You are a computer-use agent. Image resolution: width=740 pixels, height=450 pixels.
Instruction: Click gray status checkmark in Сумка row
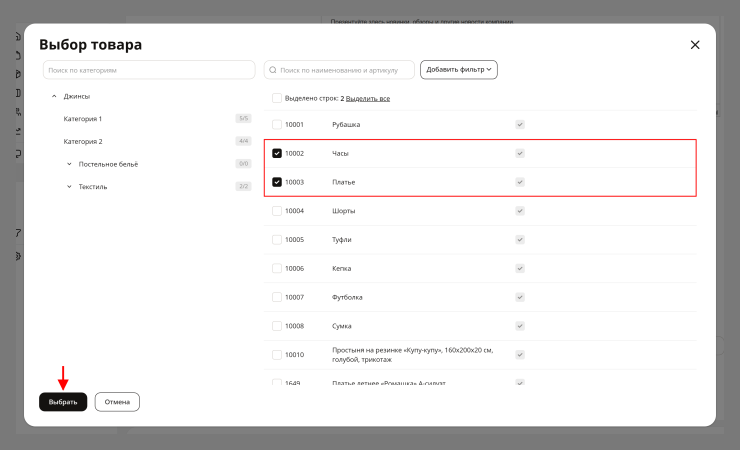coord(520,326)
